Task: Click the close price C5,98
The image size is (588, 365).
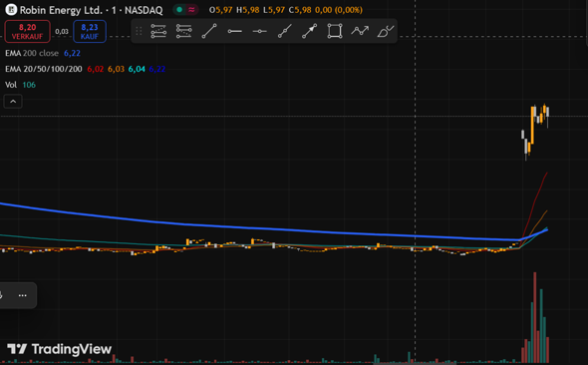Action: (x=300, y=10)
